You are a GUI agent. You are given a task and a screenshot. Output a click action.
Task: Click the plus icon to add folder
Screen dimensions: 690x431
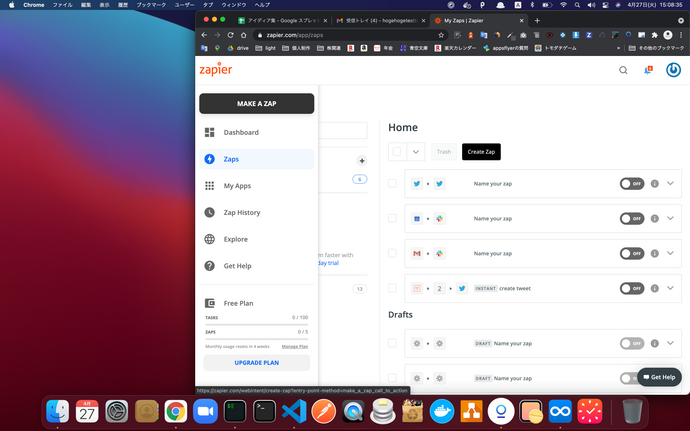click(362, 161)
